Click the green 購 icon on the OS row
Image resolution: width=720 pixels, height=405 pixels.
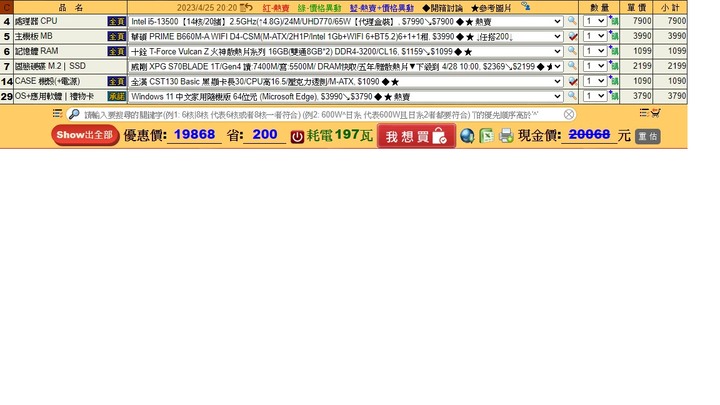click(x=613, y=96)
